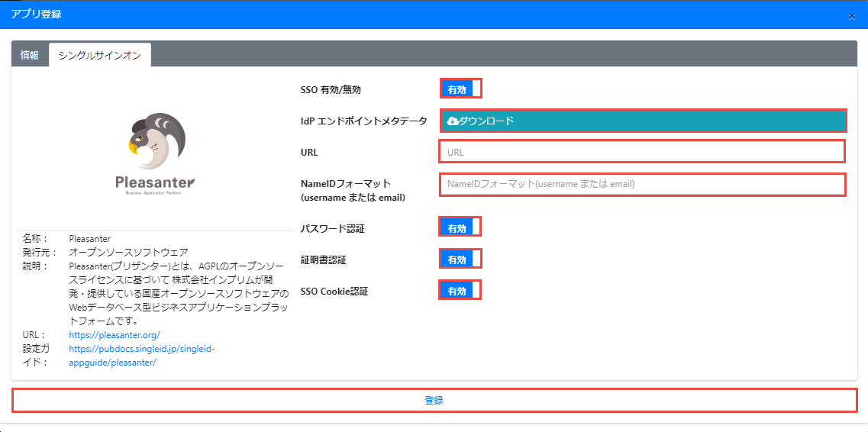Toggle the SSO 有効/無効 switch
Viewport: 868px width, 432px height.
pyautogui.click(x=460, y=89)
